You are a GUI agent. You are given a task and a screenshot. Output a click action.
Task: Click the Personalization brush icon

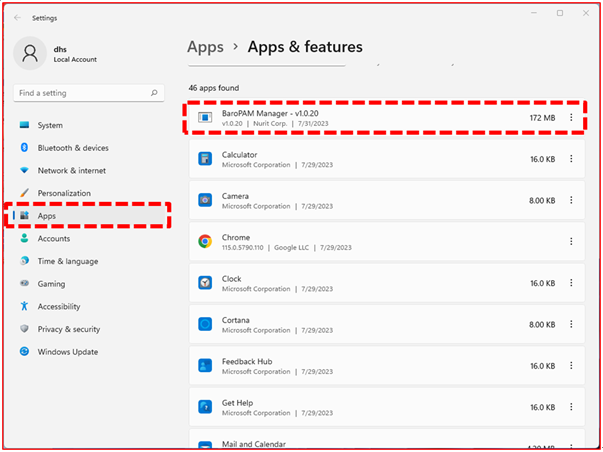[x=24, y=192]
